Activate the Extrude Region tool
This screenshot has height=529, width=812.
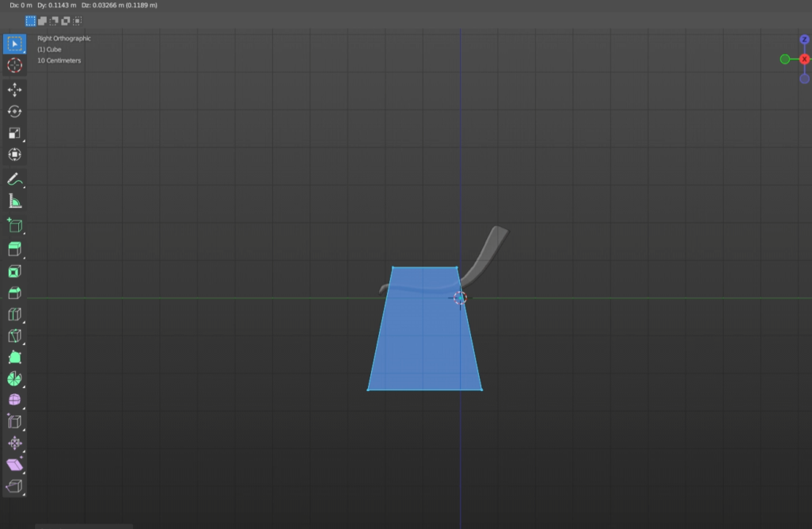(x=14, y=250)
